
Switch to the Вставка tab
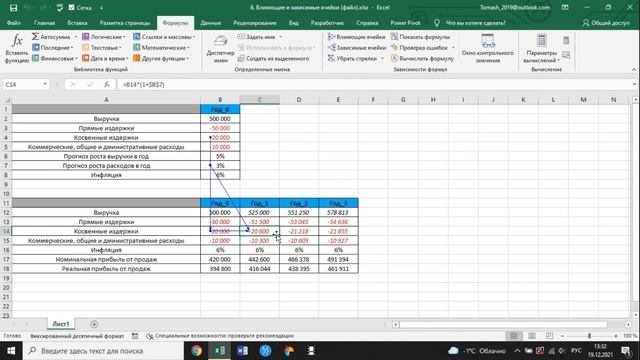(x=77, y=23)
